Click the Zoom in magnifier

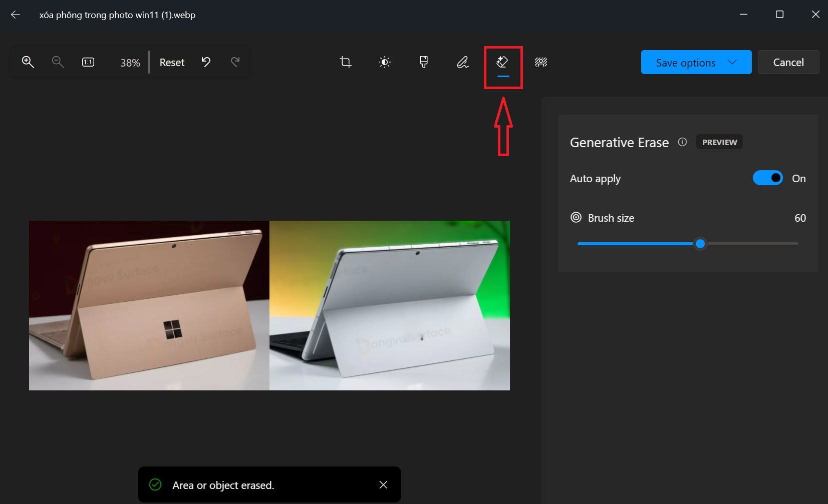click(x=28, y=62)
